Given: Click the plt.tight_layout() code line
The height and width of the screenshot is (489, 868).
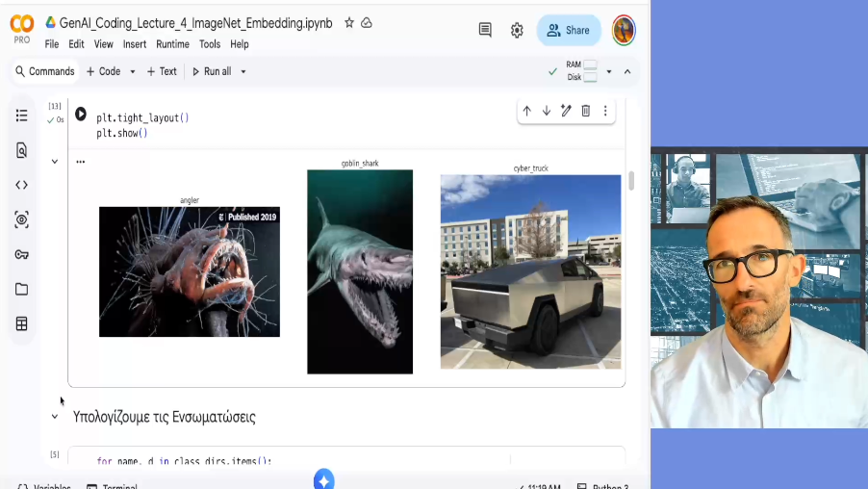Looking at the screenshot, I should (x=142, y=118).
